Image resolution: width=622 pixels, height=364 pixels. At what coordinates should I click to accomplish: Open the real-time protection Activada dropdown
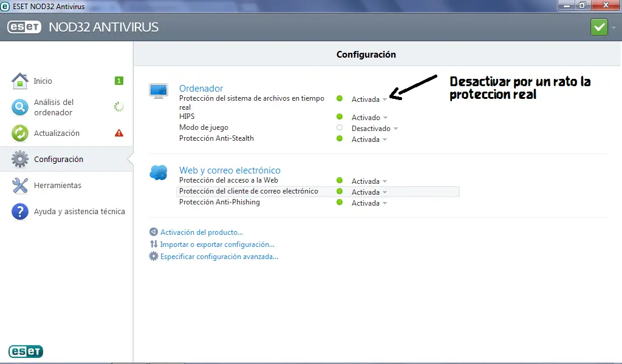pos(369,99)
